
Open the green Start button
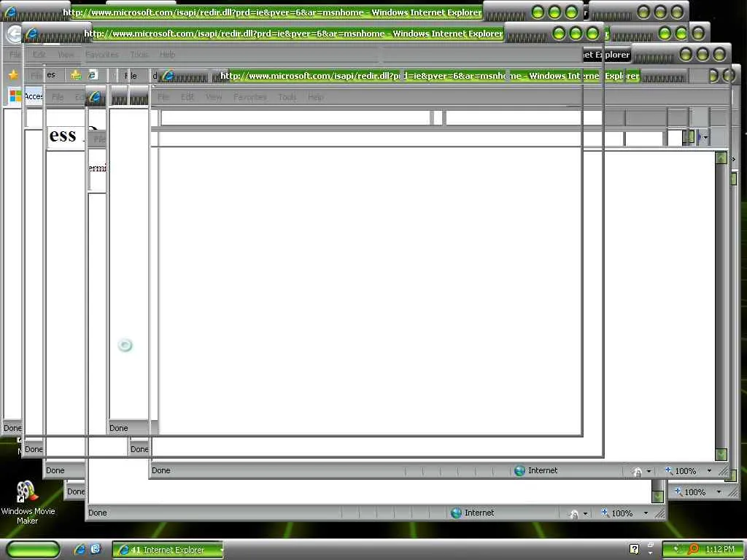[x=34, y=550]
